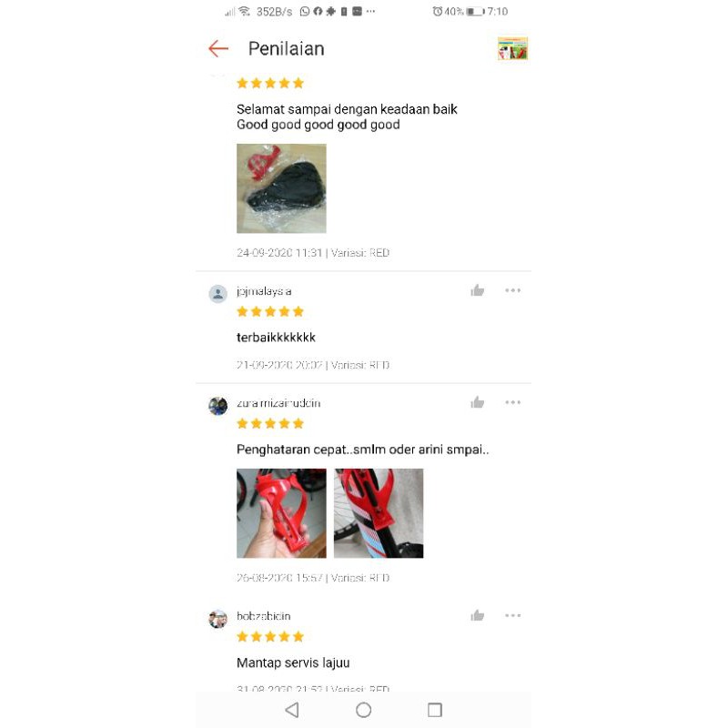This screenshot has width=728, height=728.
Task: Open three-dot menu on bobzabidin's review
Action: pyautogui.click(x=512, y=615)
